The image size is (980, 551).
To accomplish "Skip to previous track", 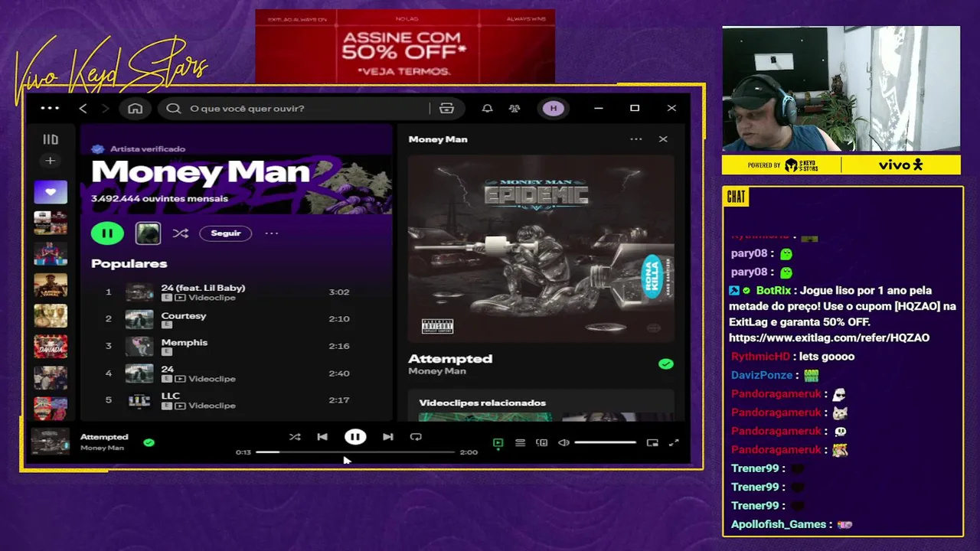I will [322, 437].
